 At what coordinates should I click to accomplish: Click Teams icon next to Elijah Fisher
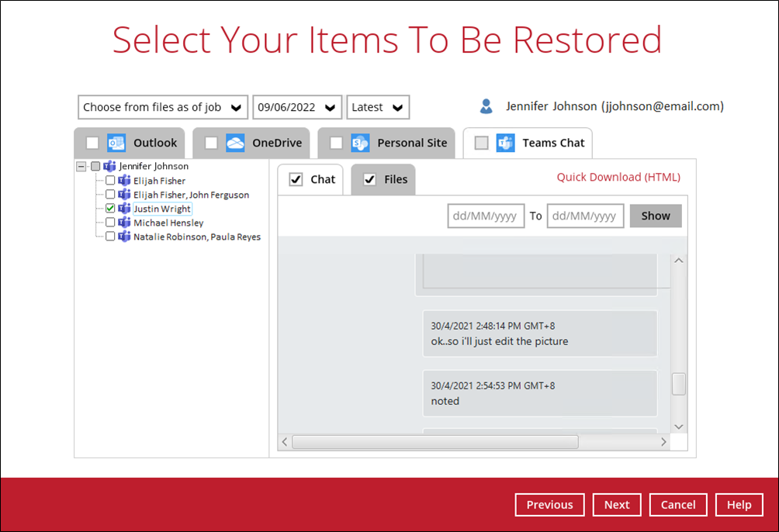(x=124, y=181)
